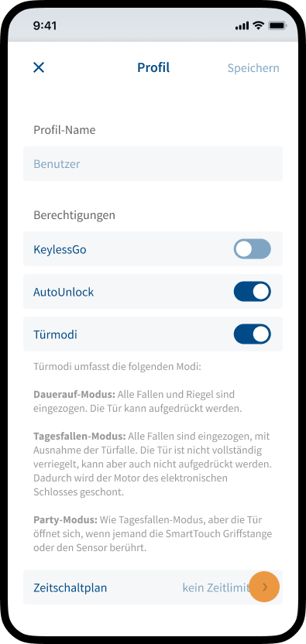Screen dimensions: 306x644
Task: Tap Speichern to save the profile
Action: 253,68
